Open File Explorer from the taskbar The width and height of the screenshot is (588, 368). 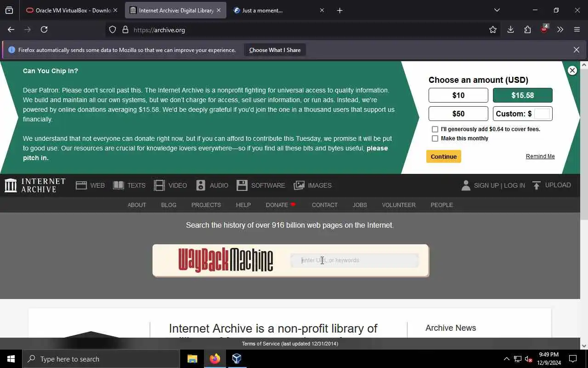coord(192,359)
